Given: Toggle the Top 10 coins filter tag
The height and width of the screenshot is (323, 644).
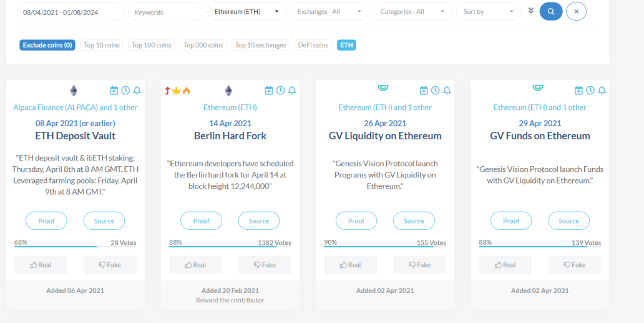Looking at the screenshot, I should [102, 45].
